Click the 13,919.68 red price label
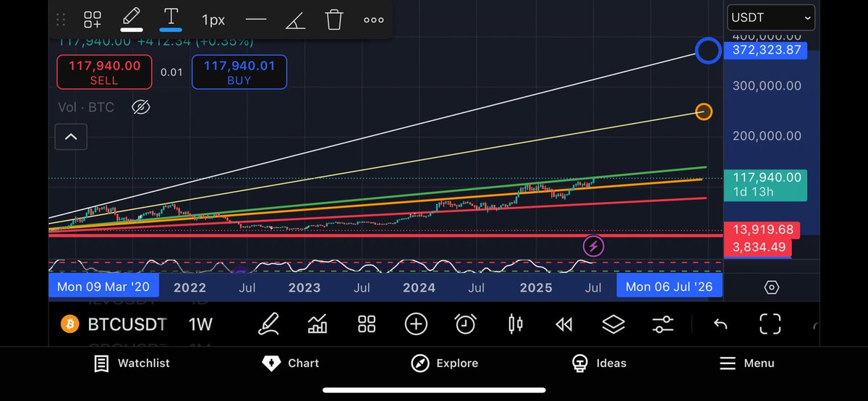 pos(762,229)
